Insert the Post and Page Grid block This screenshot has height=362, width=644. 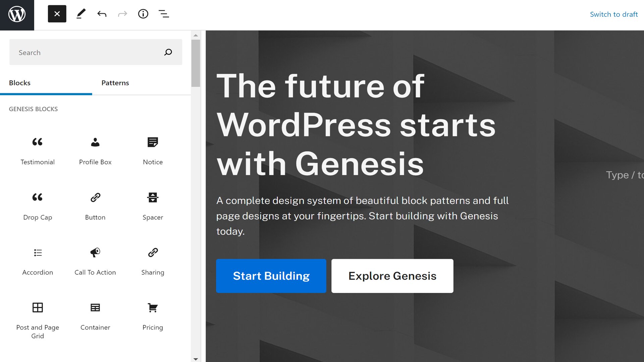coord(38,320)
